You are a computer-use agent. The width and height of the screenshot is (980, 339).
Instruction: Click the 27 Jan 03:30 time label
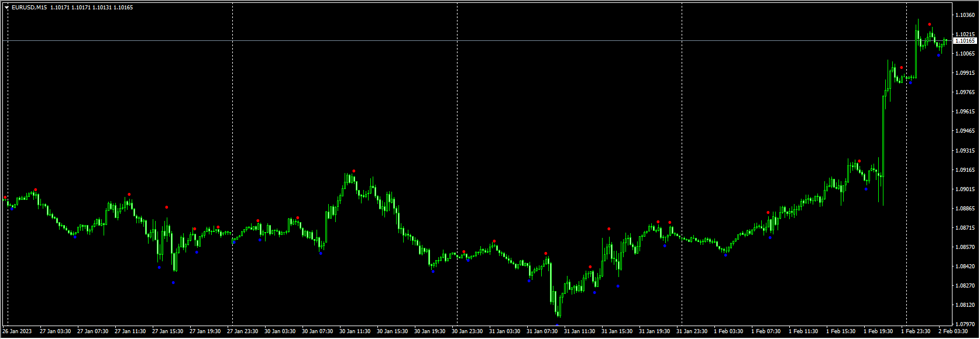click(x=55, y=331)
